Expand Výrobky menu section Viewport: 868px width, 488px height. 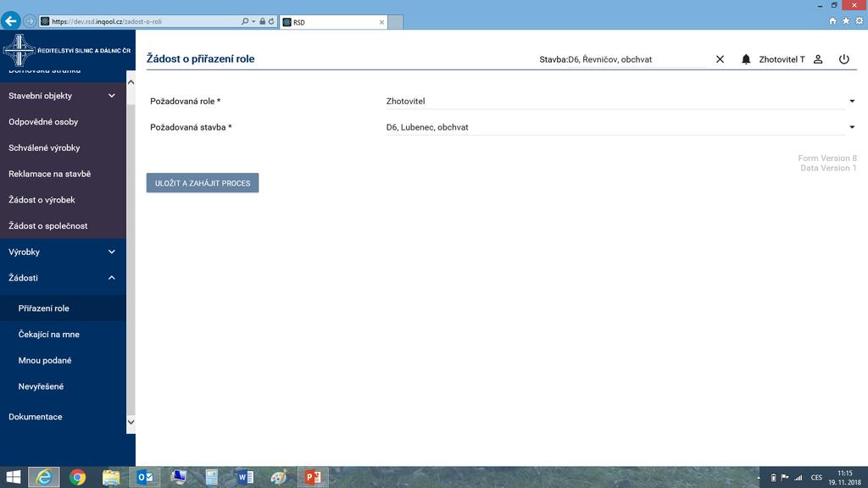tap(63, 252)
